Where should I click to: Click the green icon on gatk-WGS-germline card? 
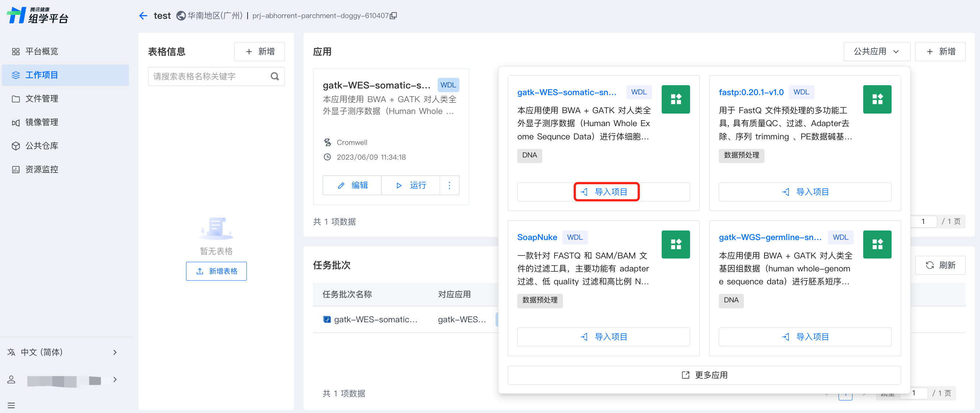tap(876, 244)
